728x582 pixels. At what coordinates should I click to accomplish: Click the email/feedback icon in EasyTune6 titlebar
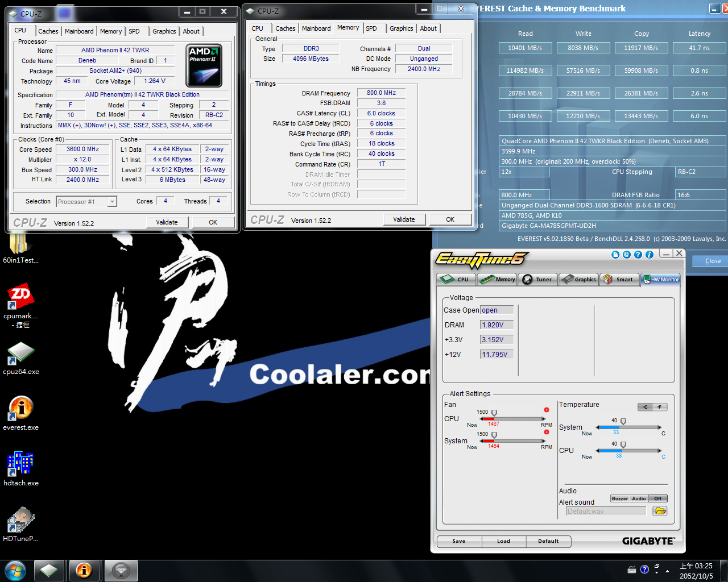click(x=627, y=254)
